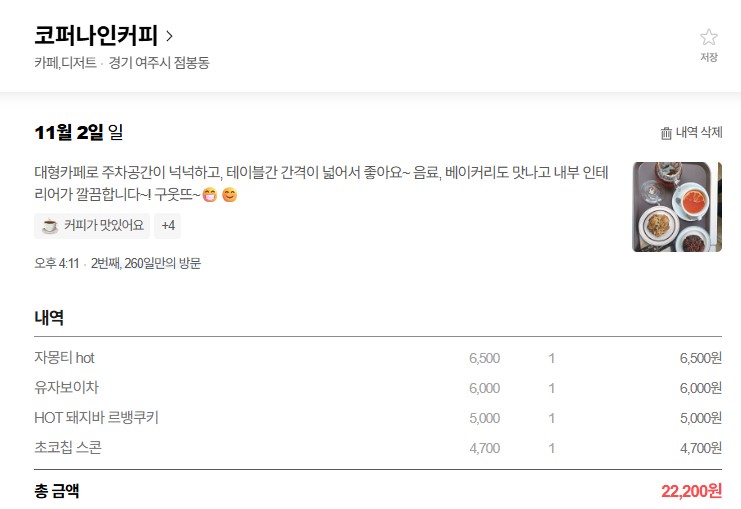Click the 저장 save label
This screenshot has height=509, width=741.
[x=709, y=58]
